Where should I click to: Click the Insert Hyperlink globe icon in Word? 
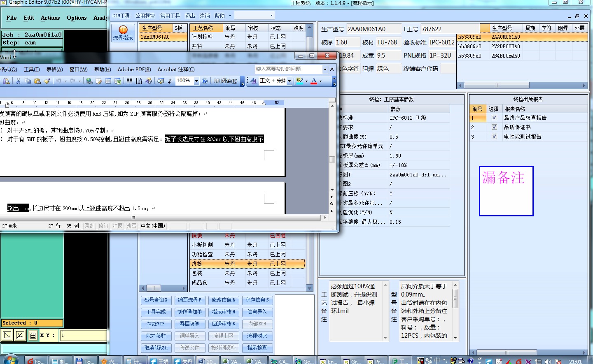click(x=89, y=81)
